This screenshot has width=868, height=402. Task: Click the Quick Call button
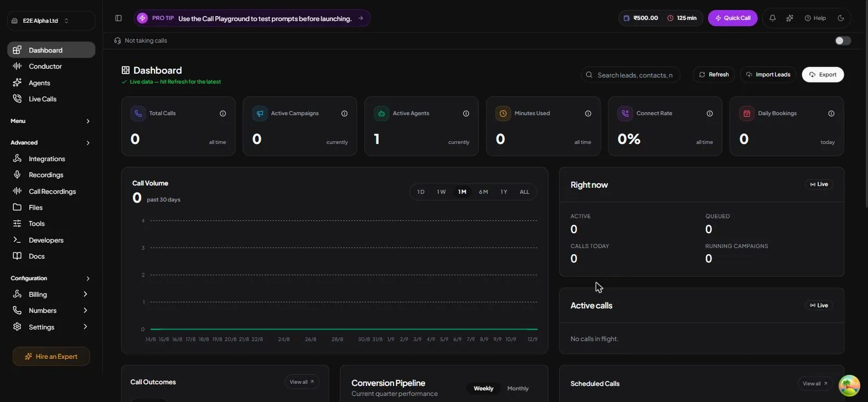tap(732, 18)
